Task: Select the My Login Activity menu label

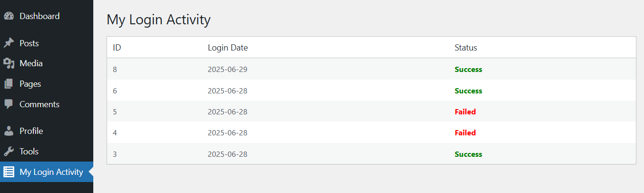Action: tap(51, 172)
